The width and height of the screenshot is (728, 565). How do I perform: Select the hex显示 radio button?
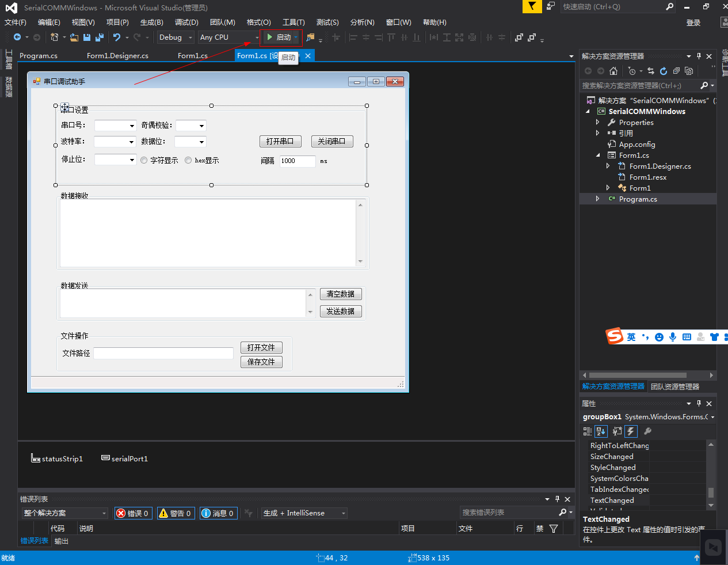[x=188, y=161]
